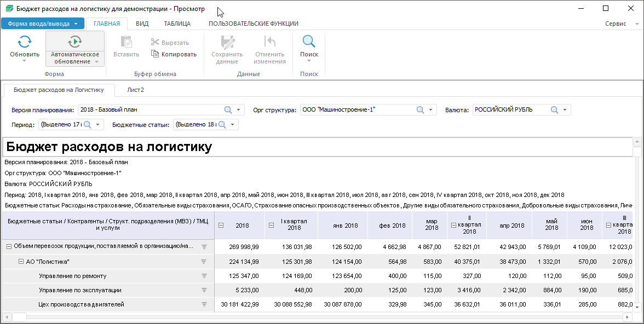Switch to the ВИД ribbon tab

pos(142,24)
